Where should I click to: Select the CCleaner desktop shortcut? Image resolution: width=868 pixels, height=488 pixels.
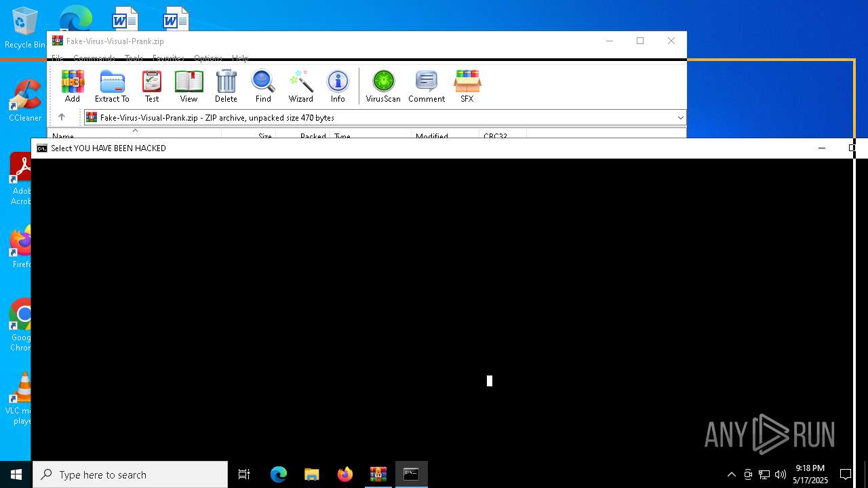pyautogui.click(x=25, y=101)
